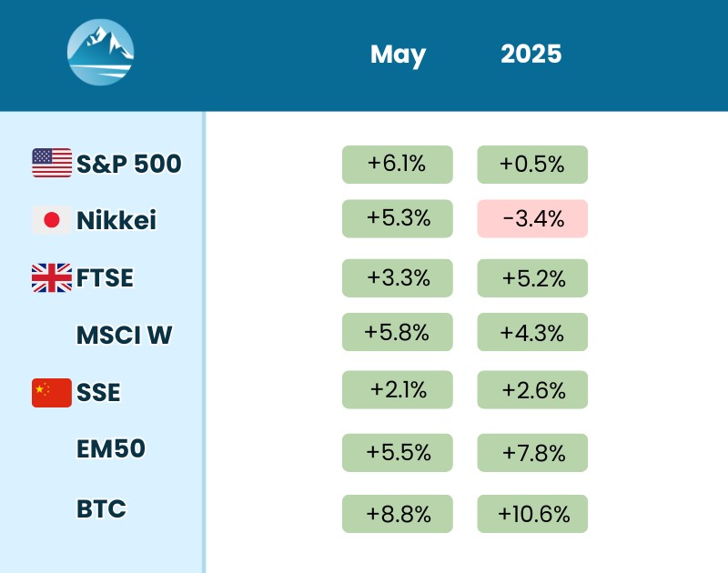Screen dimensions: 728x573
Task: Open the S&P 500 index label
Action: (129, 164)
